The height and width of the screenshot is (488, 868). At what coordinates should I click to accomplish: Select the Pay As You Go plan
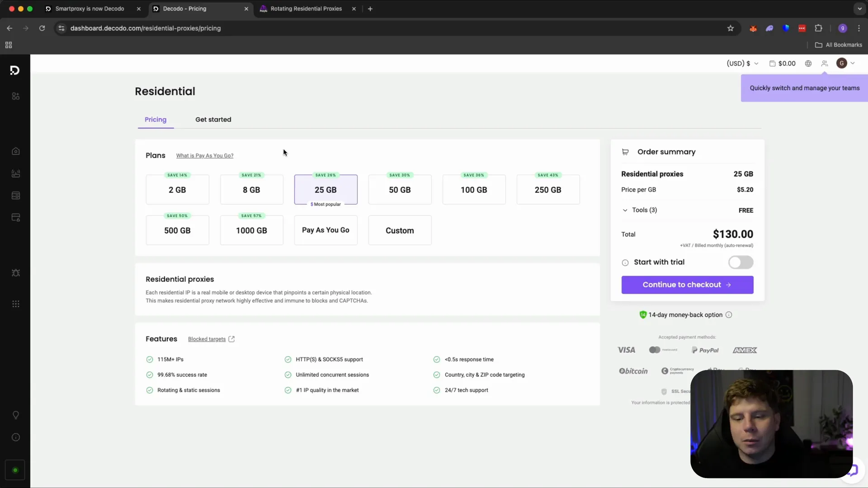click(325, 230)
